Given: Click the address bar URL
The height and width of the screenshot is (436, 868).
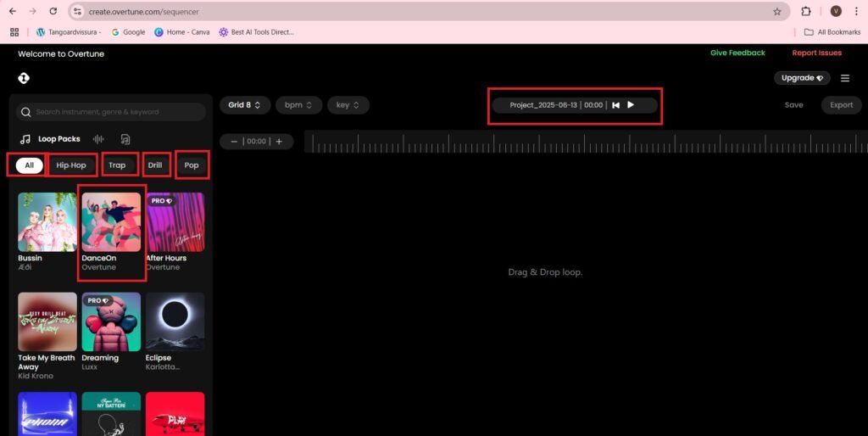Looking at the screenshot, I should [x=143, y=11].
